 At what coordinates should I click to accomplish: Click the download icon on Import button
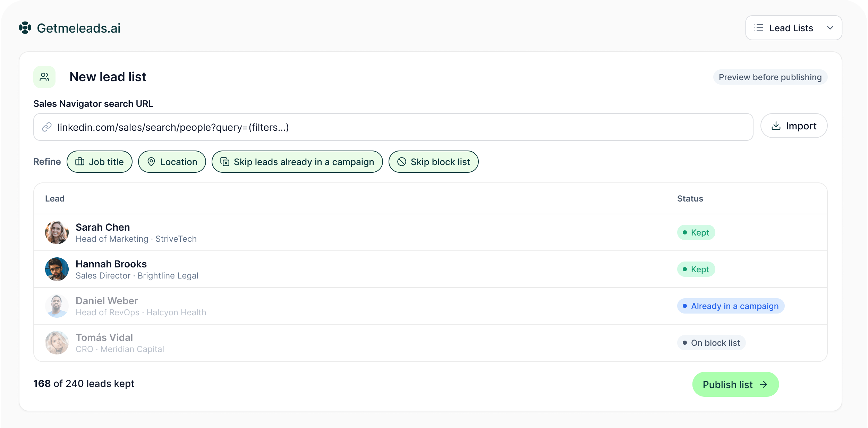click(x=776, y=126)
